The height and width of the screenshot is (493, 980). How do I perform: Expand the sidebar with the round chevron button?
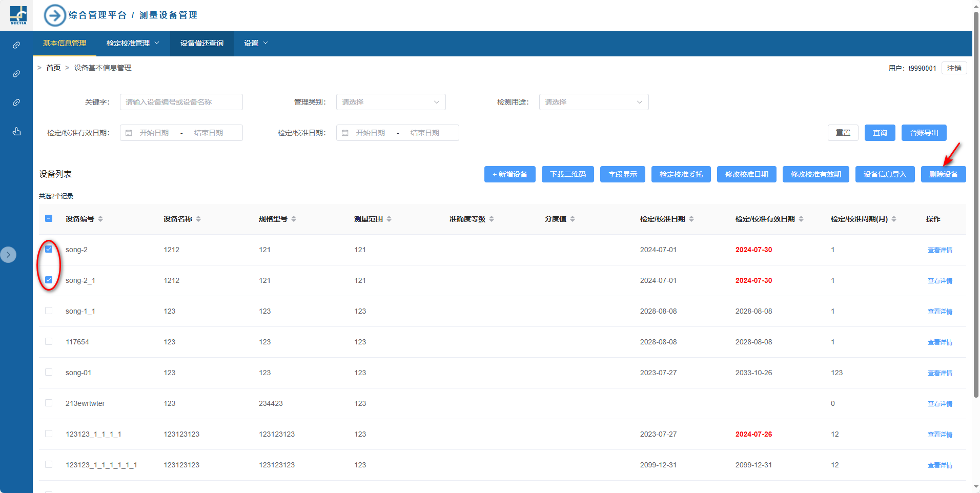8,255
